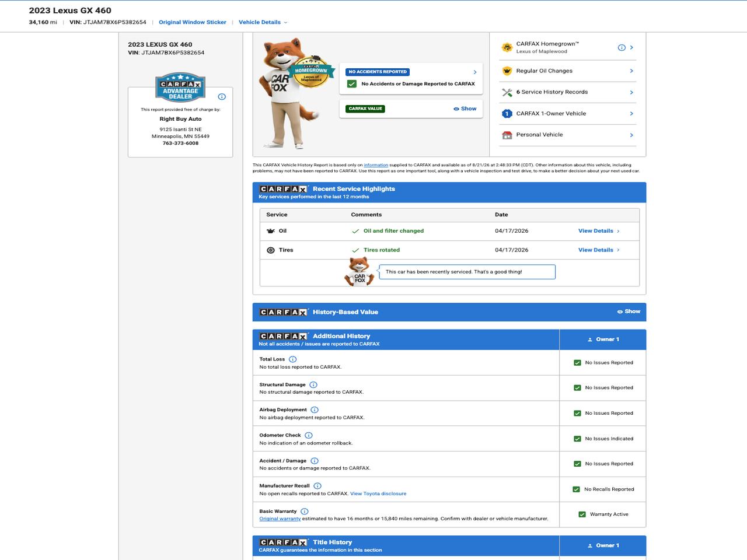Click the No Issues Indicated odometer checkmark

point(578,439)
